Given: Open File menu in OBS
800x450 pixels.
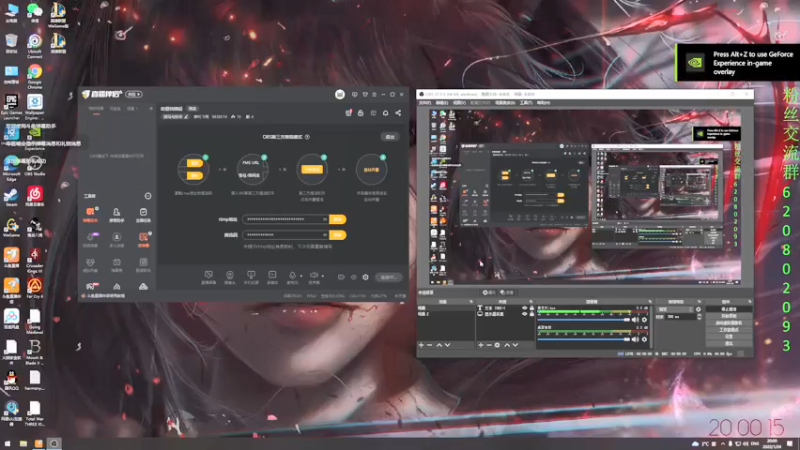Looking at the screenshot, I should coord(425,103).
